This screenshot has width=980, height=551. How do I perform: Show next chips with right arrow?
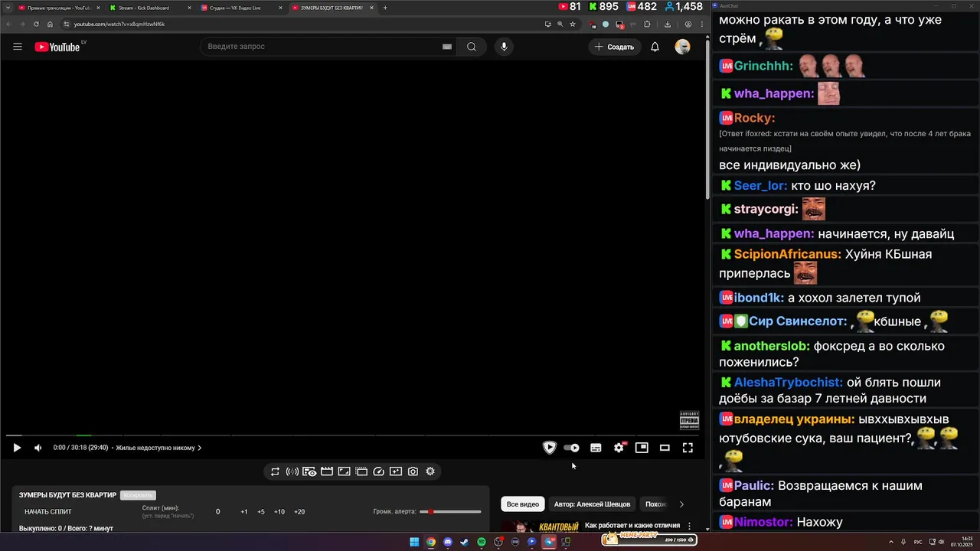click(x=681, y=504)
